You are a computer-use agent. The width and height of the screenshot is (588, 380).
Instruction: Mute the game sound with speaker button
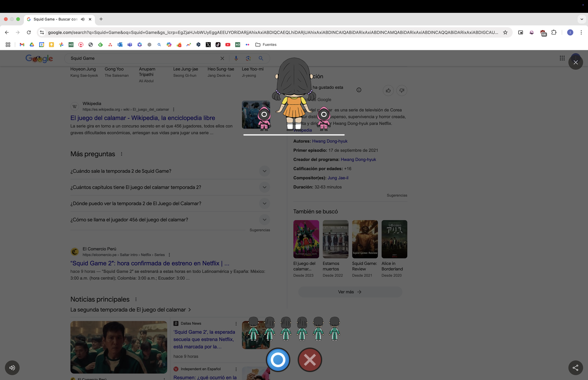pos(12,368)
